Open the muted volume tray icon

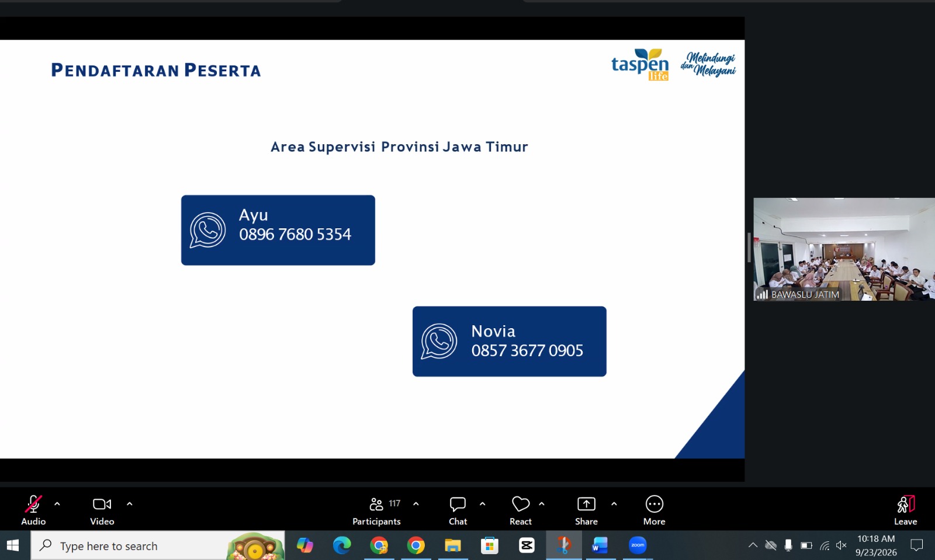pos(841,545)
